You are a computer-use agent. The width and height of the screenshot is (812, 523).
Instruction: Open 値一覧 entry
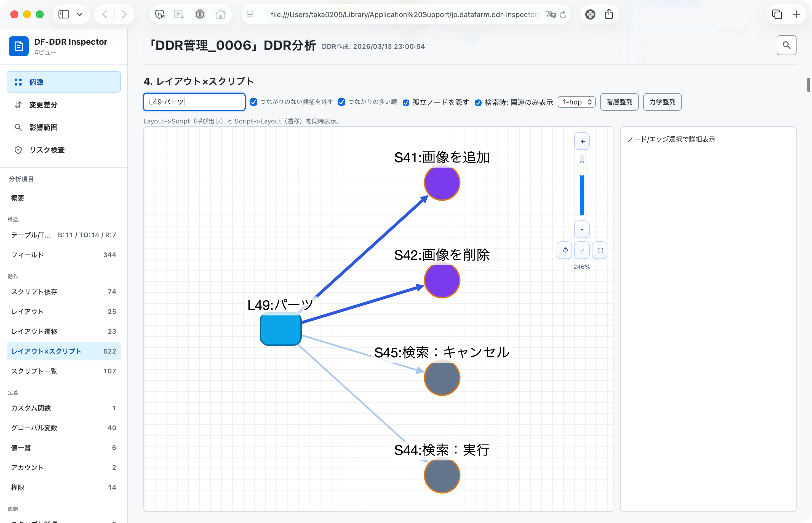pos(63,447)
